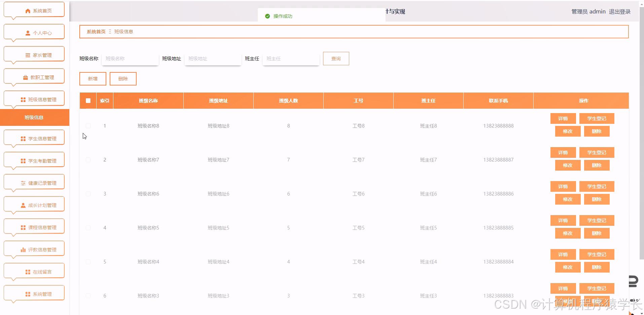
Task: Check the checkbox for row 班级名称5
Action: pyautogui.click(x=88, y=228)
